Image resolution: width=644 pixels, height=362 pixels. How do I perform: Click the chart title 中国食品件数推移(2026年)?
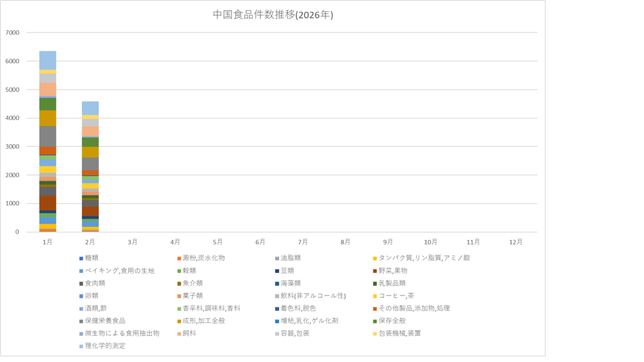coord(273,15)
